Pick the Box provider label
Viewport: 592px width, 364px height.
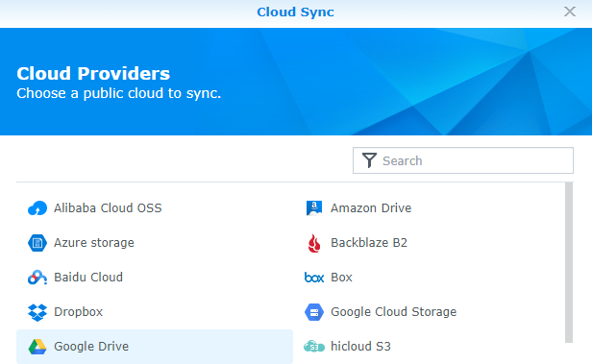(341, 278)
